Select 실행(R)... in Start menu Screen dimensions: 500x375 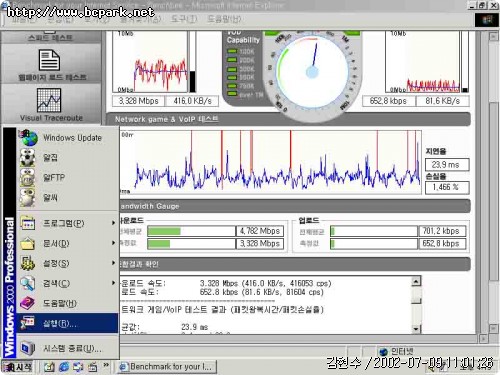(68, 323)
